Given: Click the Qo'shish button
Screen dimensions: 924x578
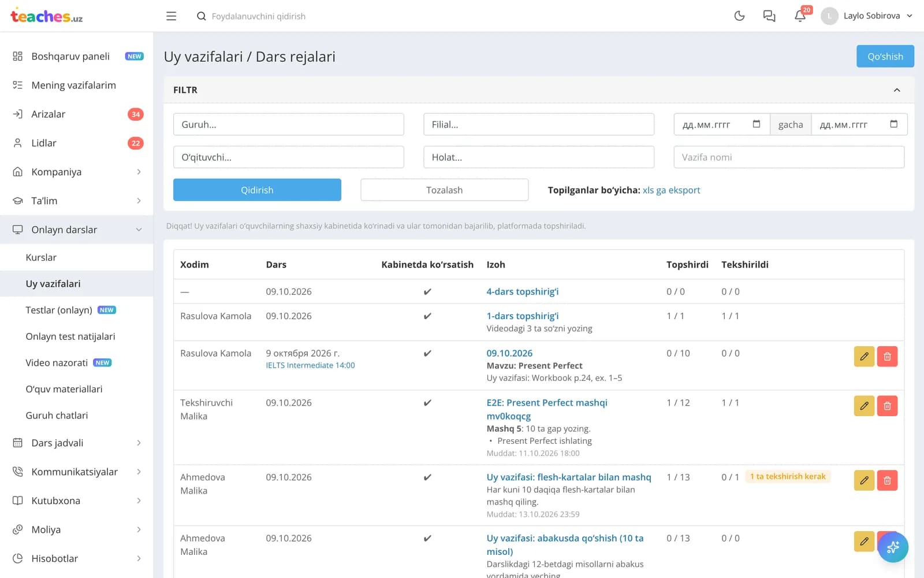Looking at the screenshot, I should click(x=885, y=56).
